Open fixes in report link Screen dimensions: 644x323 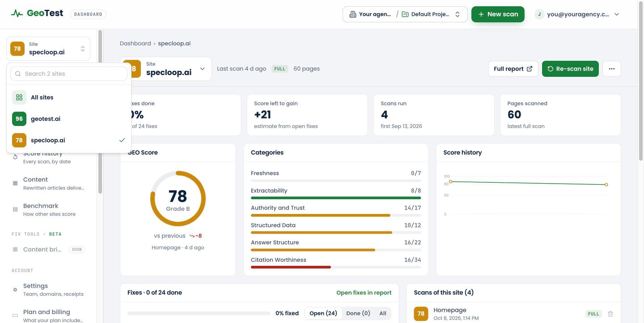click(x=364, y=293)
